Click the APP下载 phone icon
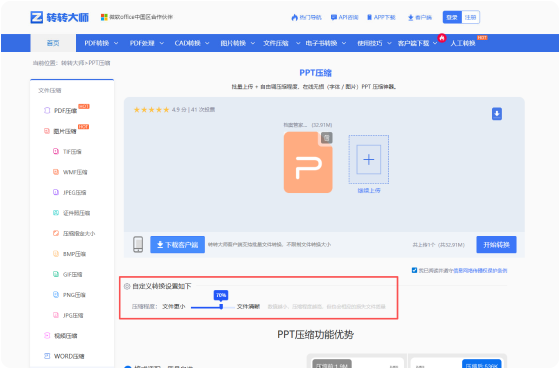The image size is (560, 369). (x=370, y=17)
